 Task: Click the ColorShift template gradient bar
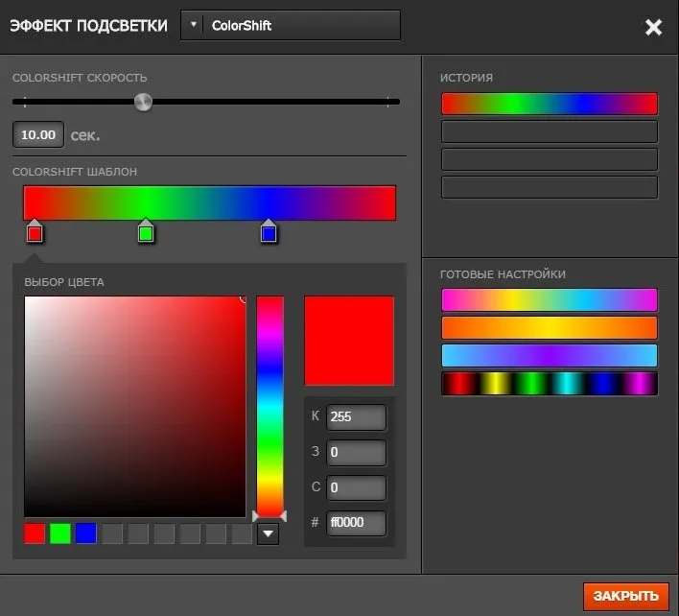[209, 202]
